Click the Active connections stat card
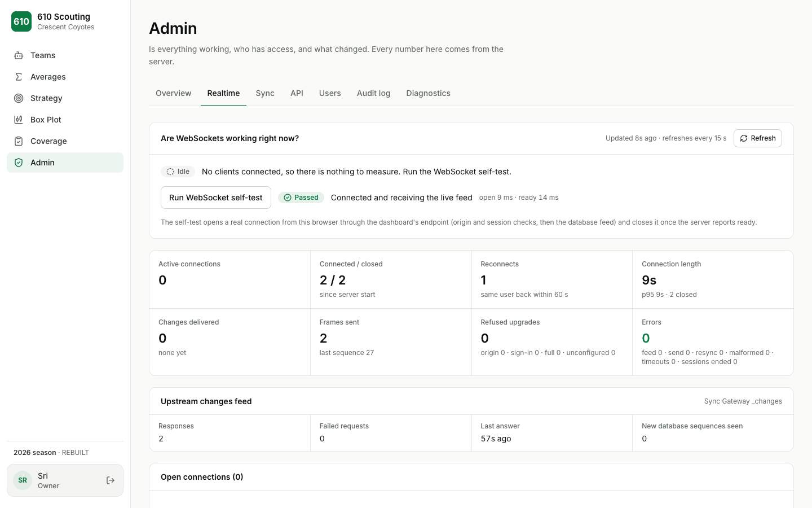This screenshot has height=508, width=812. coord(230,279)
